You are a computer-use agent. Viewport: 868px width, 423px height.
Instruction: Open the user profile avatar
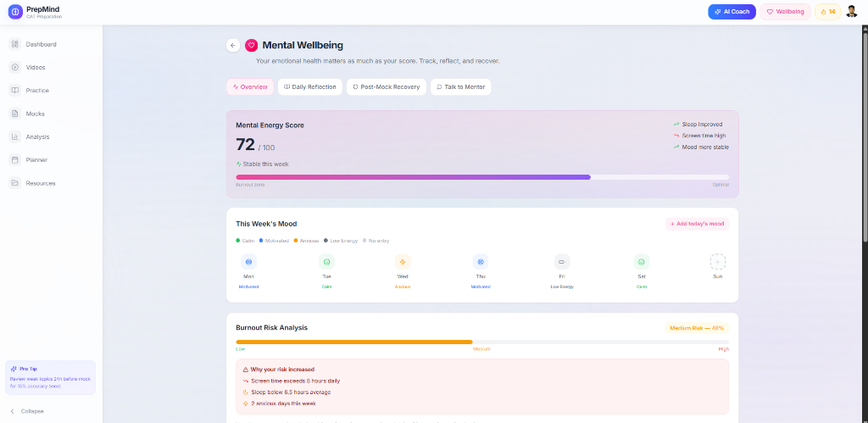coord(852,12)
